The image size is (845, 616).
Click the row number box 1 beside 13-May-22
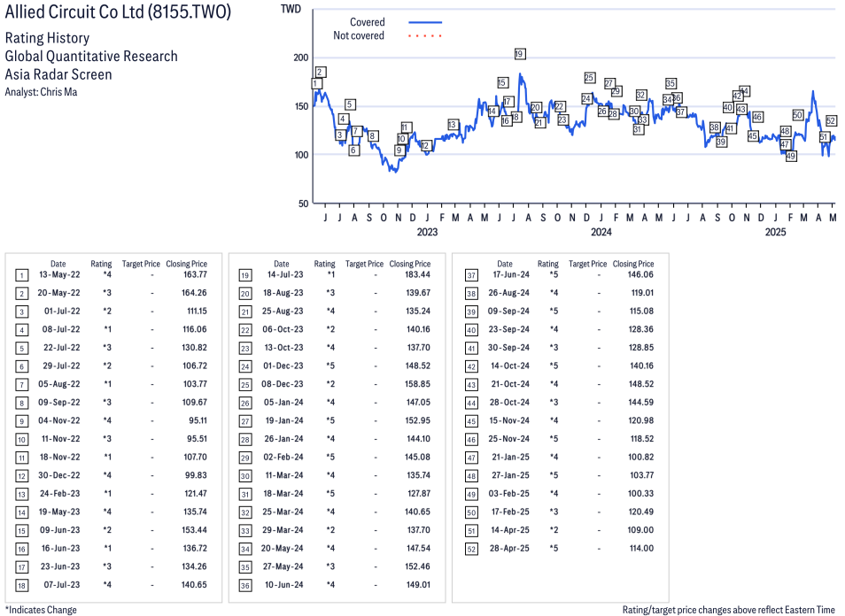(21, 276)
